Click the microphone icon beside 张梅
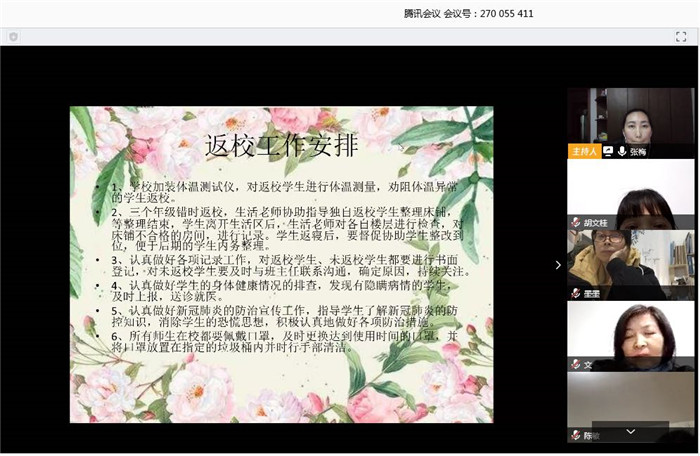 (x=621, y=151)
